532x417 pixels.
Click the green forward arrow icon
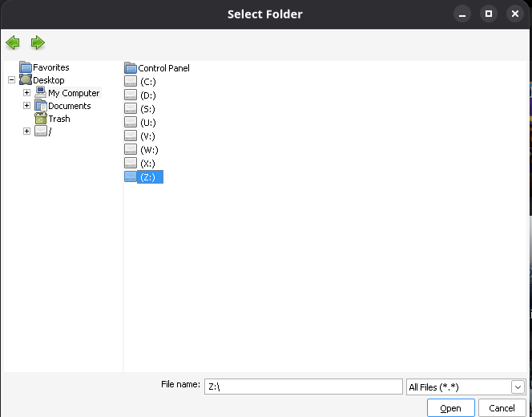click(38, 43)
